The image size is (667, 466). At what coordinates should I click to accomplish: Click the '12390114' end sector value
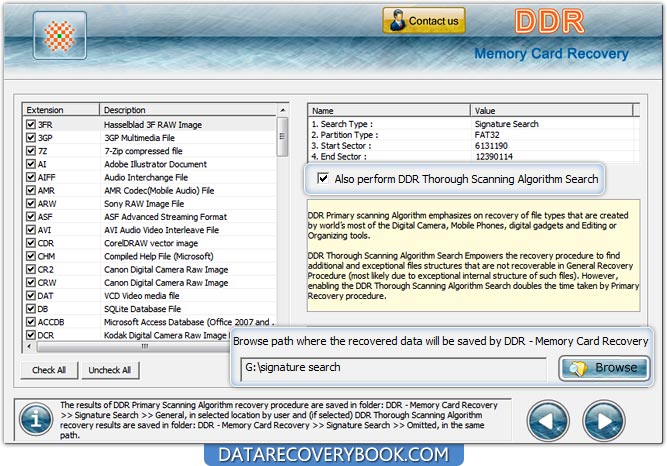coord(494,157)
